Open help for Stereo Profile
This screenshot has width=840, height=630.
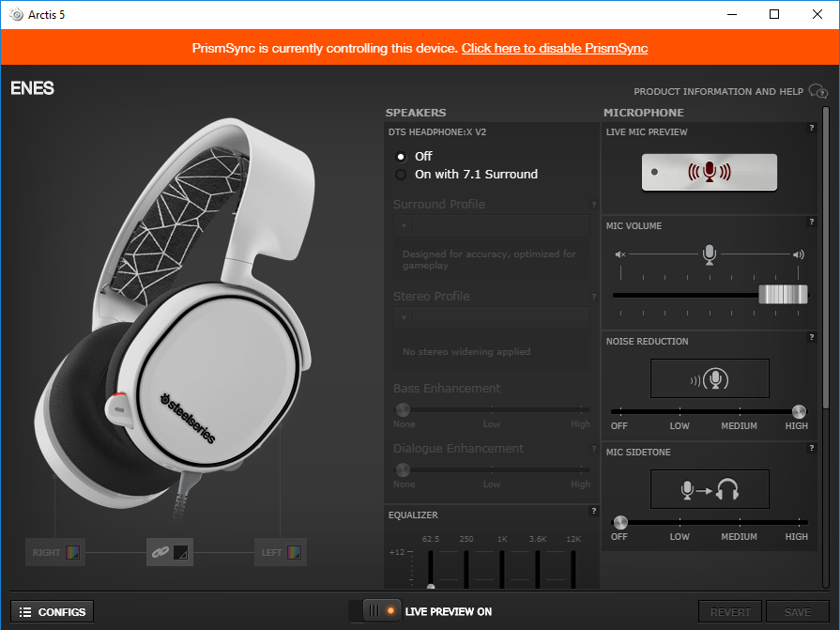tap(593, 297)
